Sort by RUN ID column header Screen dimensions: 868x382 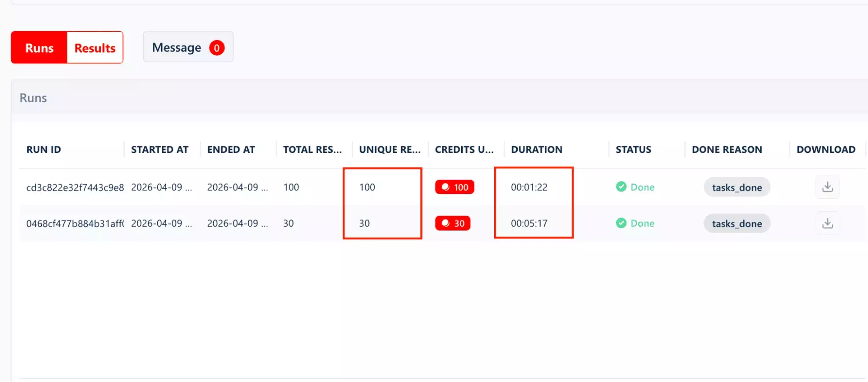tap(43, 149)
